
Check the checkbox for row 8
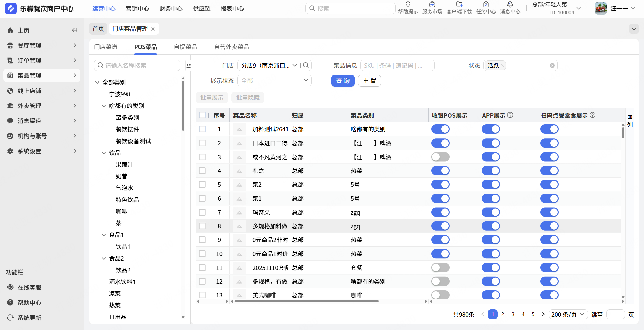[x=202, y=226]
